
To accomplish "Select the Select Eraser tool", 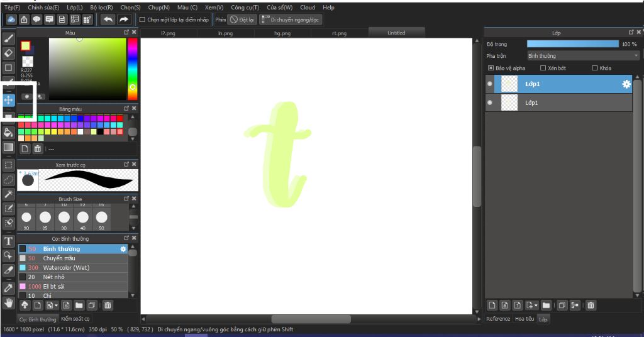I will (x=9, y=223).
